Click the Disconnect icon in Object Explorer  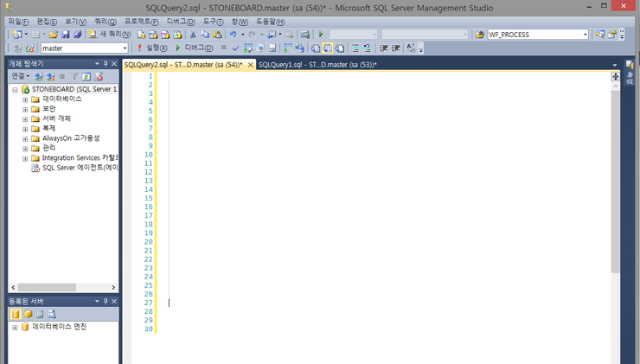pos(50,76)
